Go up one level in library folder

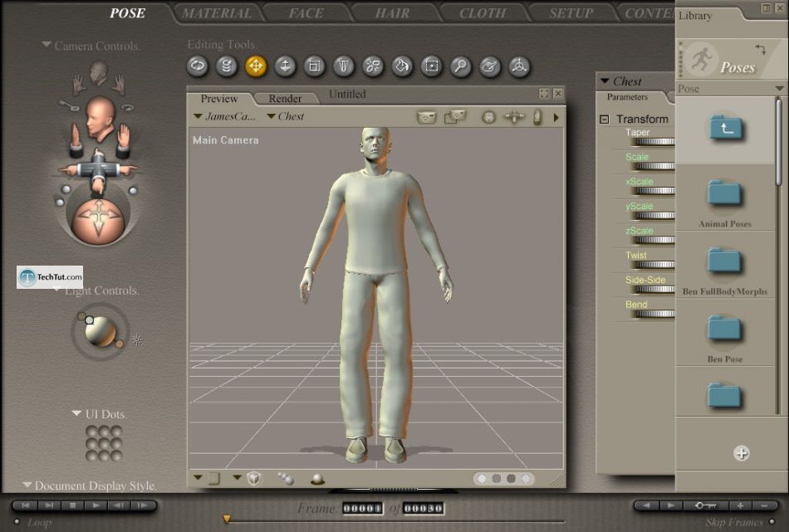coord(726,129)
